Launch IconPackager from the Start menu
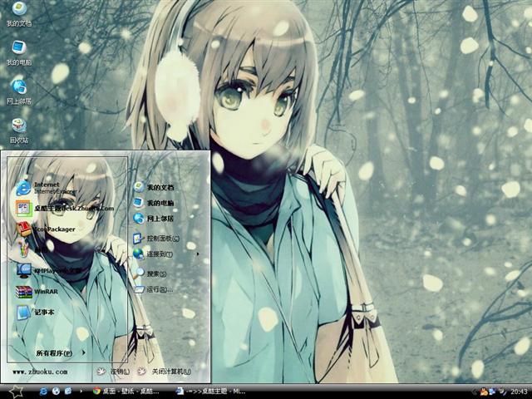The width and height of the screenshot is (532, 399). pyautogui.click(x=46, y=229)
